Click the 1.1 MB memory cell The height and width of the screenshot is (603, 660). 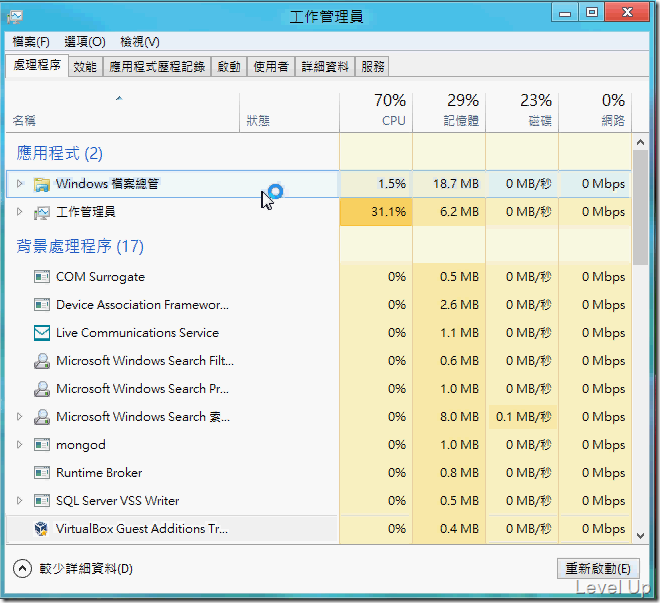(x=449, y=333)
